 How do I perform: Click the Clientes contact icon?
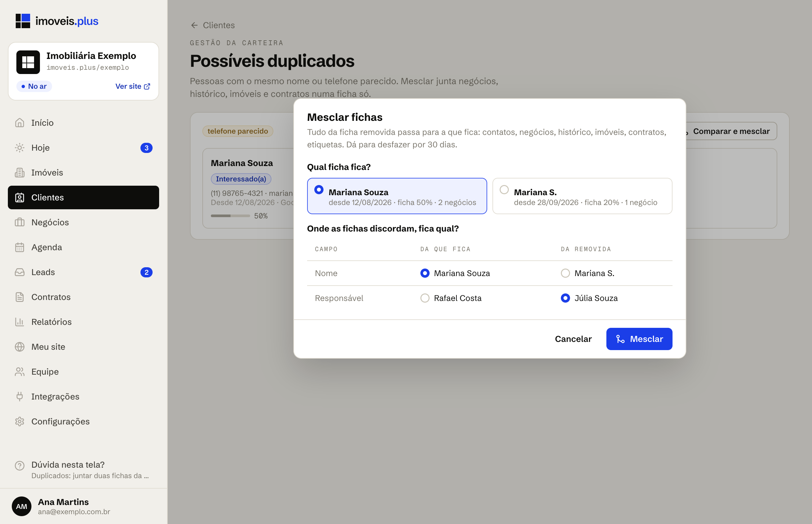20,197
